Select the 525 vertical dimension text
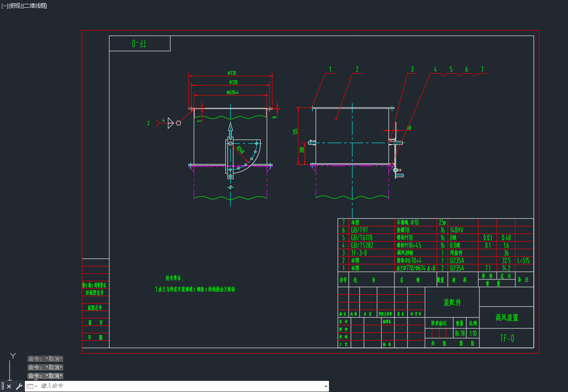This screenshot has width=568, height=392. tap(295, 131)
